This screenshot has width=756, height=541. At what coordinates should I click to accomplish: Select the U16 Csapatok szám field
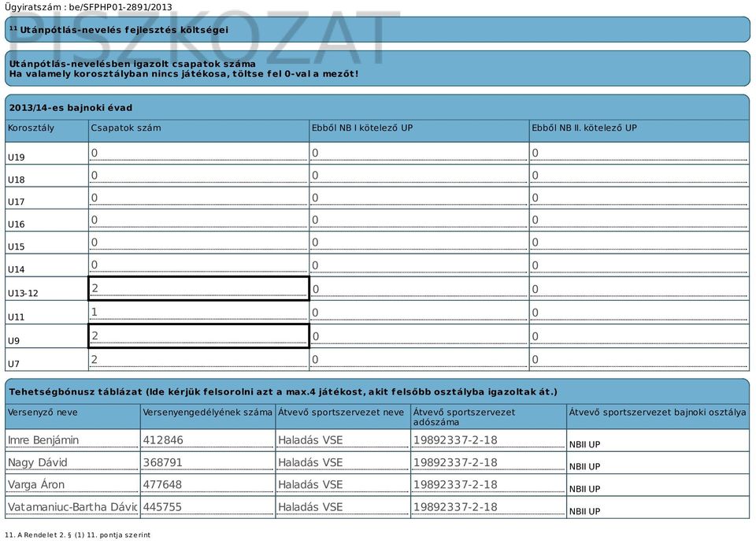coord(198,220)
